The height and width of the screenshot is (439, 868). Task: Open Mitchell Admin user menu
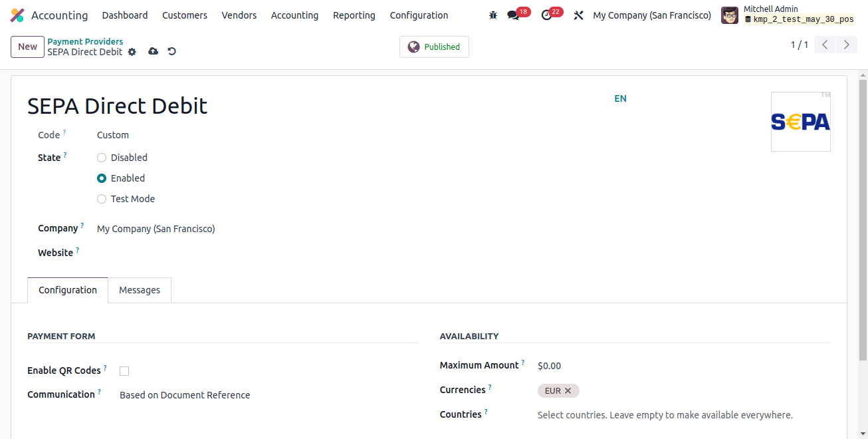pos(789,15)
